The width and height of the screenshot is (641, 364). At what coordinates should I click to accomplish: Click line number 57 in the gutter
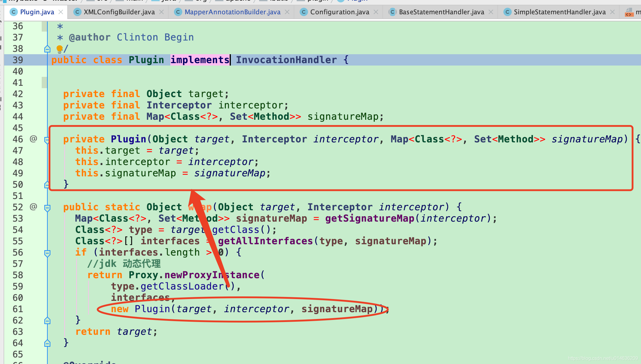(x=18, y=264)
